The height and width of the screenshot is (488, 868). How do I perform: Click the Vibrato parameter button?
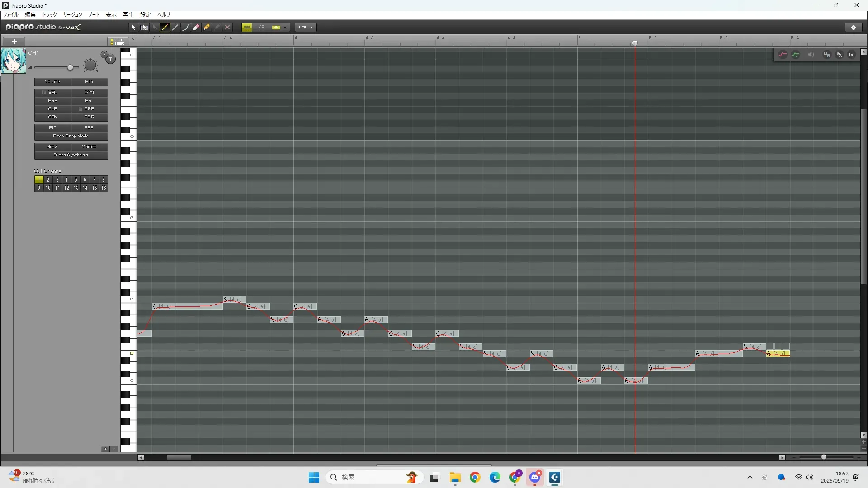(x=89, y=147)
